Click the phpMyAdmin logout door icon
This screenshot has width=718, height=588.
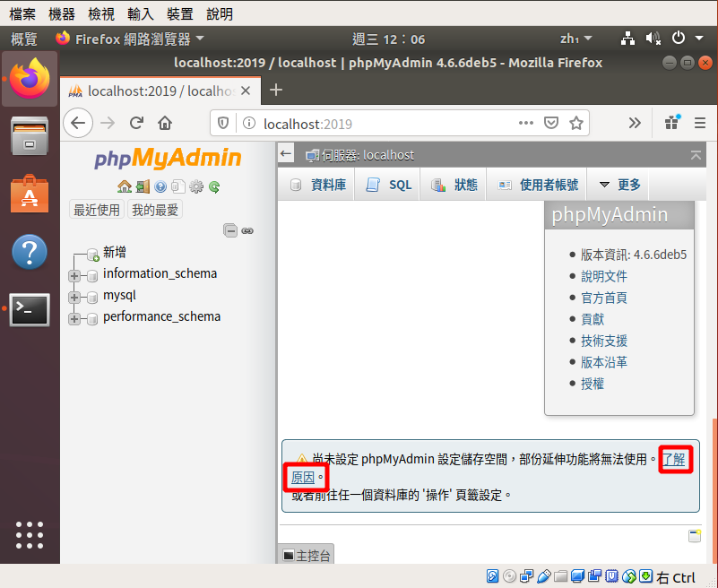coord(143,186)
